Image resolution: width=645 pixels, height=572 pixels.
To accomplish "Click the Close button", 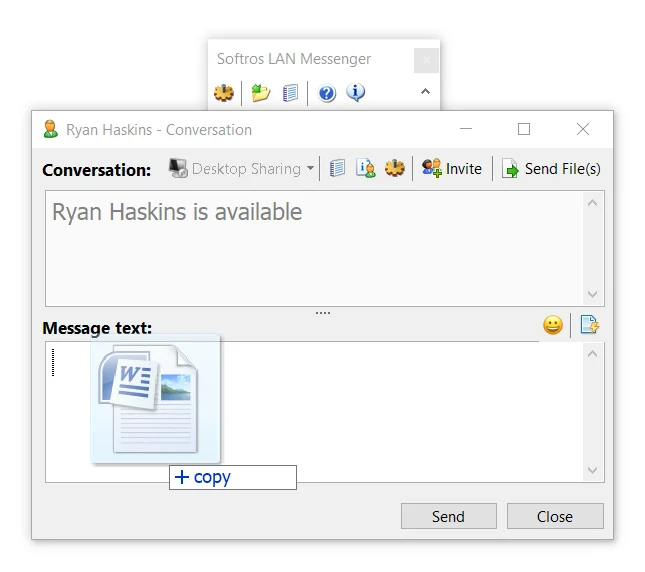I will [x=555, y=516].
